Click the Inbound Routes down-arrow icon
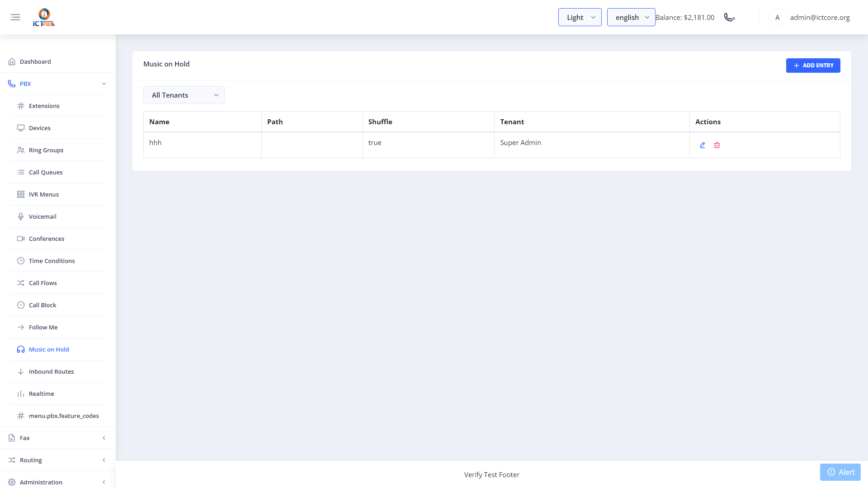 [21, 371]
